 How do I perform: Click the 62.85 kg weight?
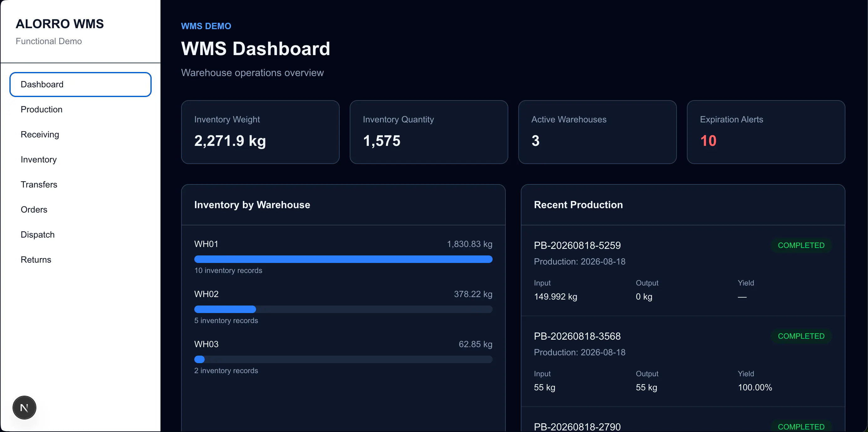[x=475, y=344]
